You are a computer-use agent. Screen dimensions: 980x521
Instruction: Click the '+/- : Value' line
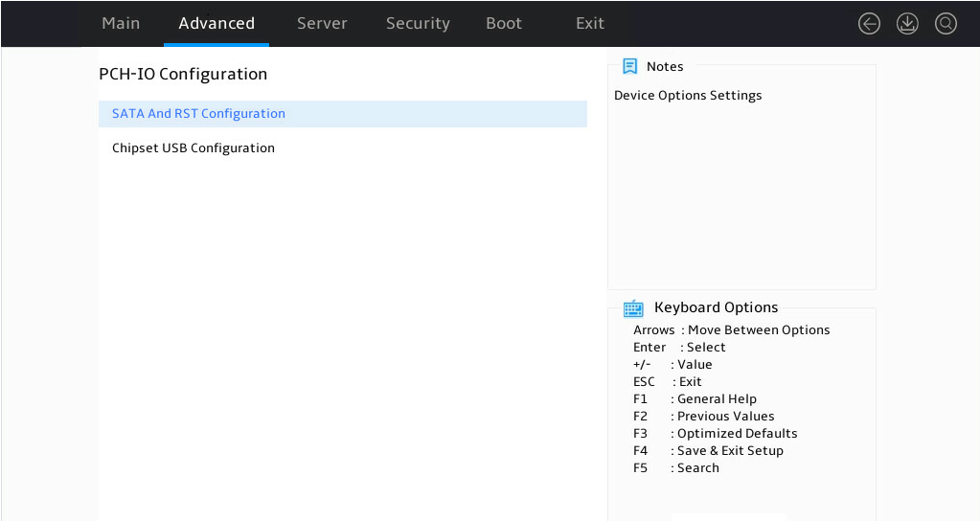click(x=672, y=364)
